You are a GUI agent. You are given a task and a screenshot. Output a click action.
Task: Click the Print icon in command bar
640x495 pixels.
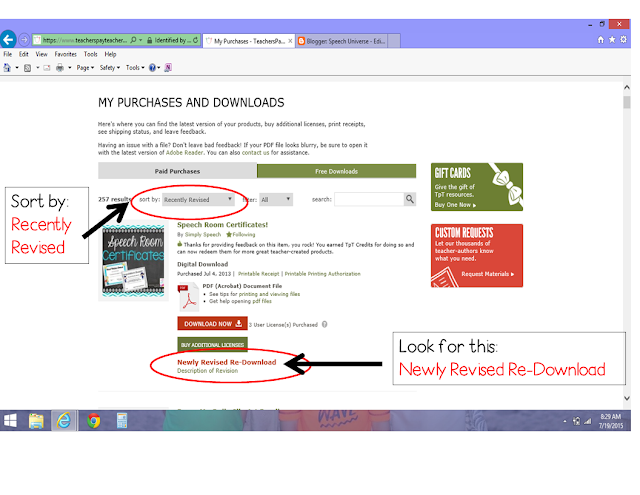[60, 68]
